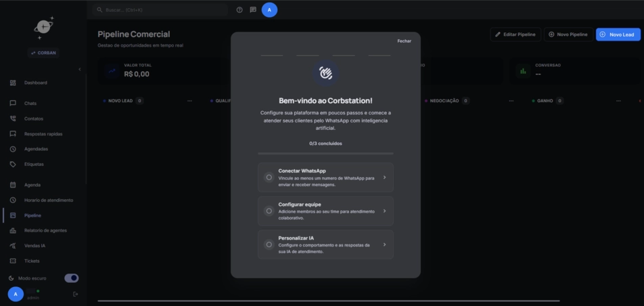644x306 pixels.
Task: Click the Agendadas clock icon
Action: (x=13, y=149)
